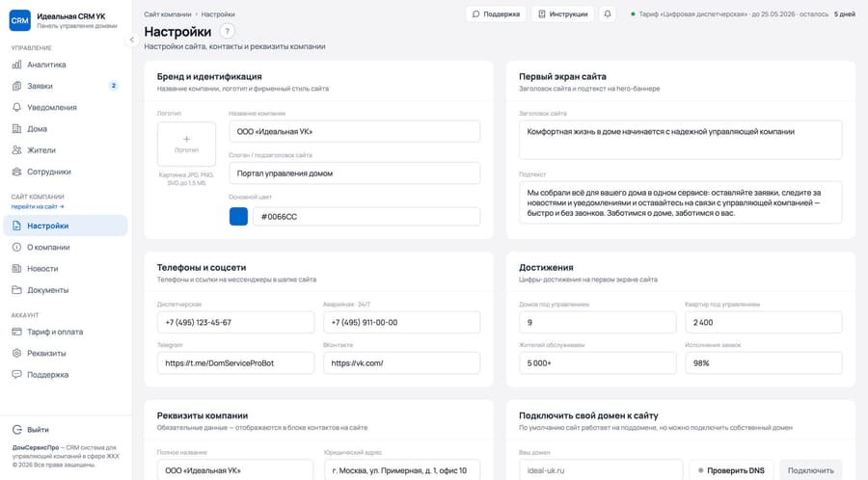Image resolution: width=868 pixels, height=480 pixels.
Task: Open Аналитика chart icon in sidebar
Action: coord(16,65)
